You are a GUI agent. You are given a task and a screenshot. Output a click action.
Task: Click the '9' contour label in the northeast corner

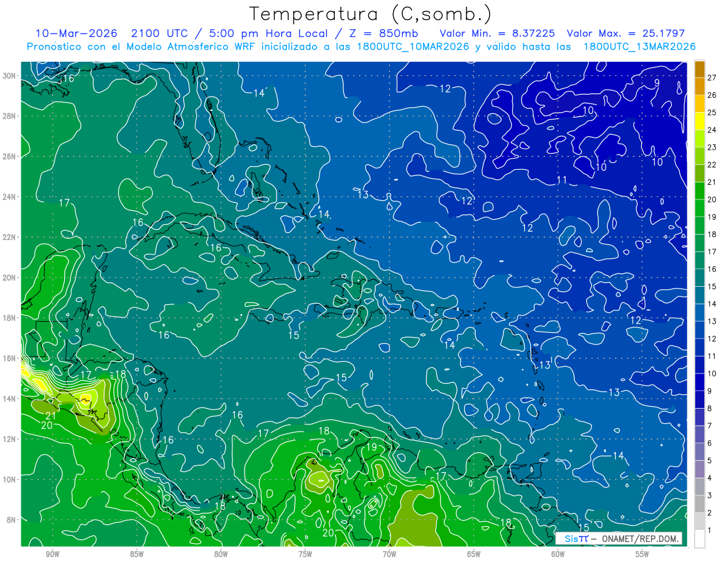click(x=657, y=83)
